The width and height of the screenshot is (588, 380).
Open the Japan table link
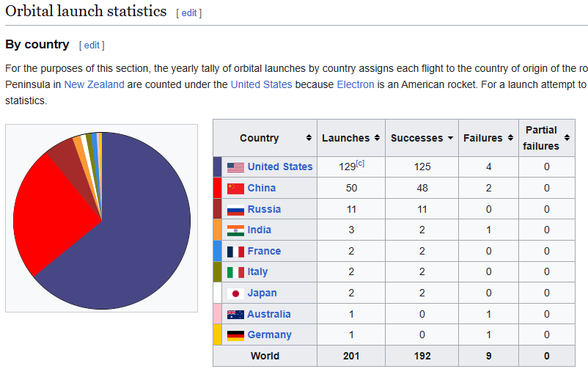262,293
